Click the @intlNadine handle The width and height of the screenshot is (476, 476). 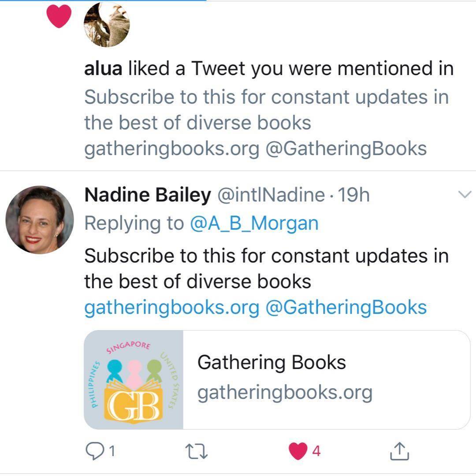click(x=271, y=195)
